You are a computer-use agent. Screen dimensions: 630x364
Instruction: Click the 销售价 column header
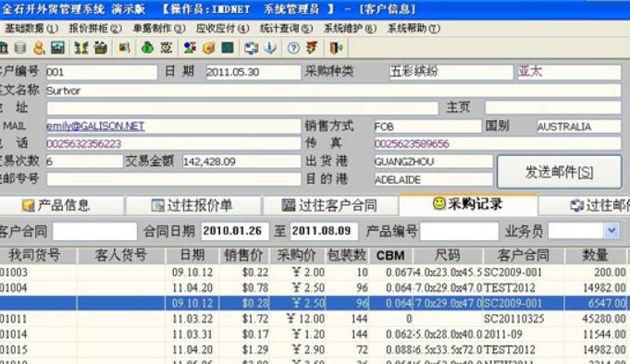click(x=244, y=256)
